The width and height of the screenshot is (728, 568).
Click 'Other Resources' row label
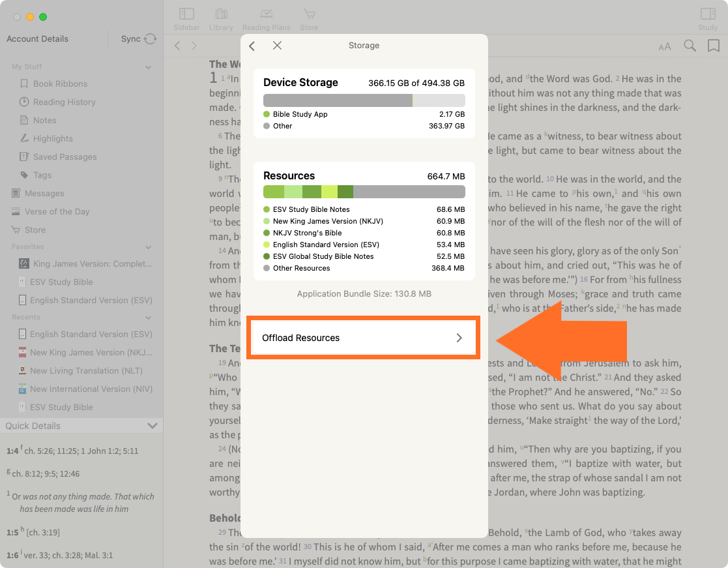point(301,268)
